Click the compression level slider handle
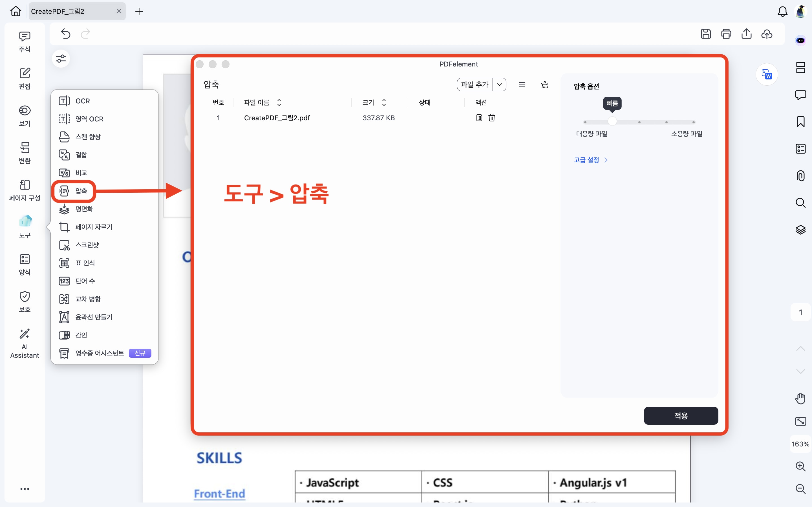The width and height of the screenshot is (812, 507). point(612,121)
